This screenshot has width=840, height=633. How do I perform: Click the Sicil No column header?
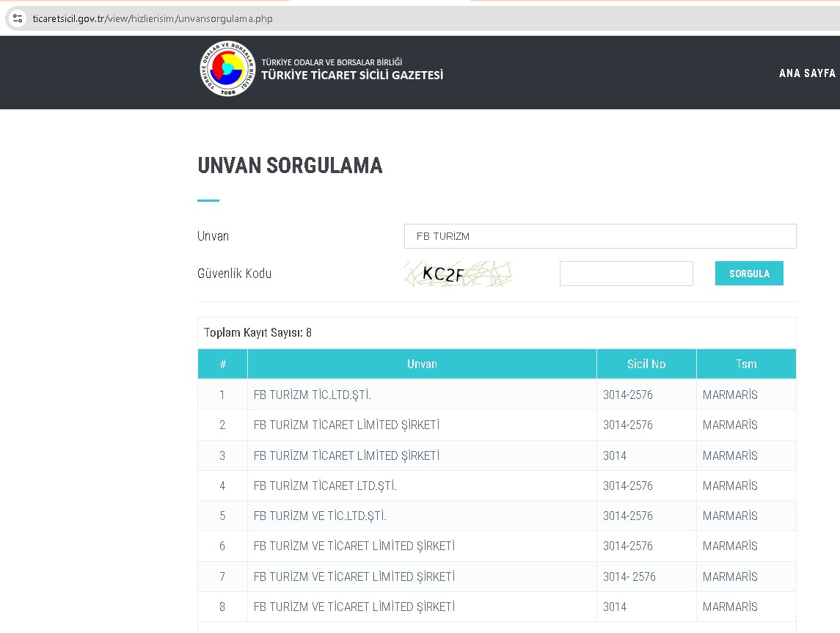click(646, 364)
